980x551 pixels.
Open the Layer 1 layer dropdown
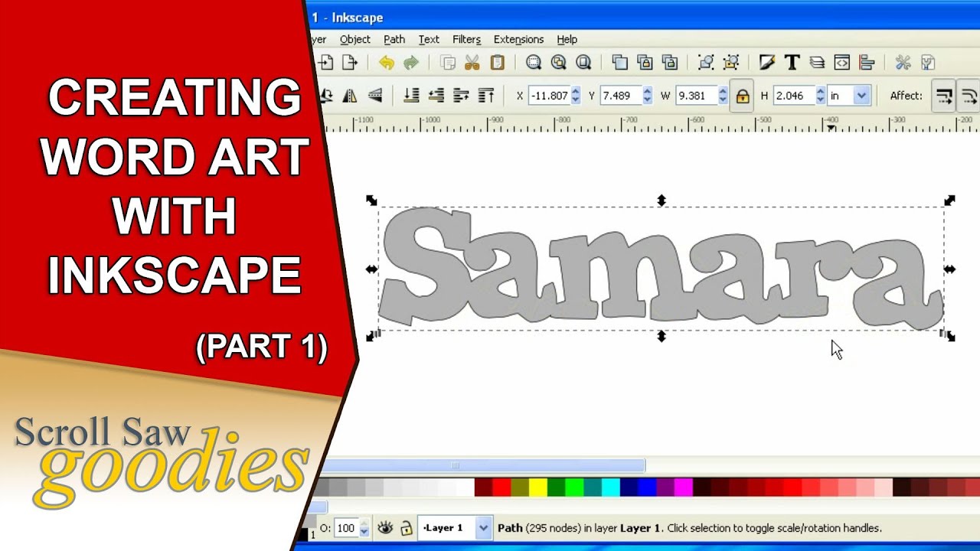(483, 528)
